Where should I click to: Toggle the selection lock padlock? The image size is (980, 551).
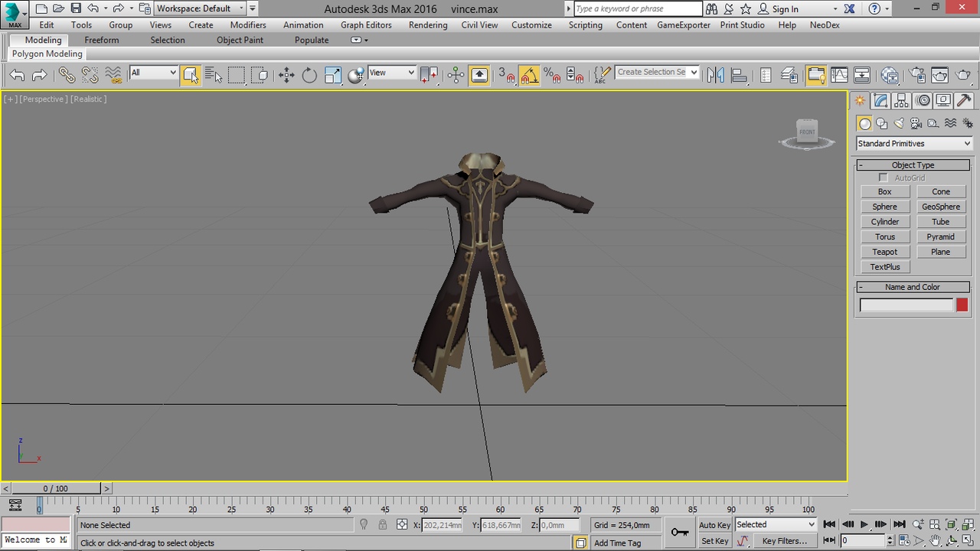coord(383,525)
